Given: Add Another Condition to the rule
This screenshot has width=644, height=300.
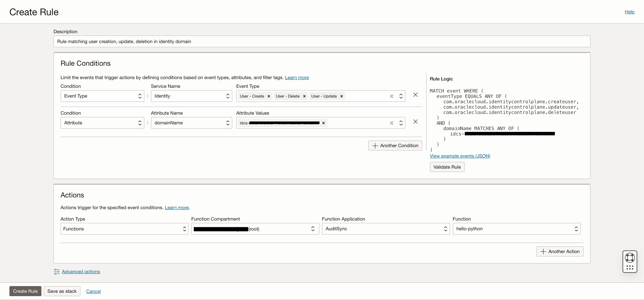Looking at the screenshot, I should (x=395, y=146).
